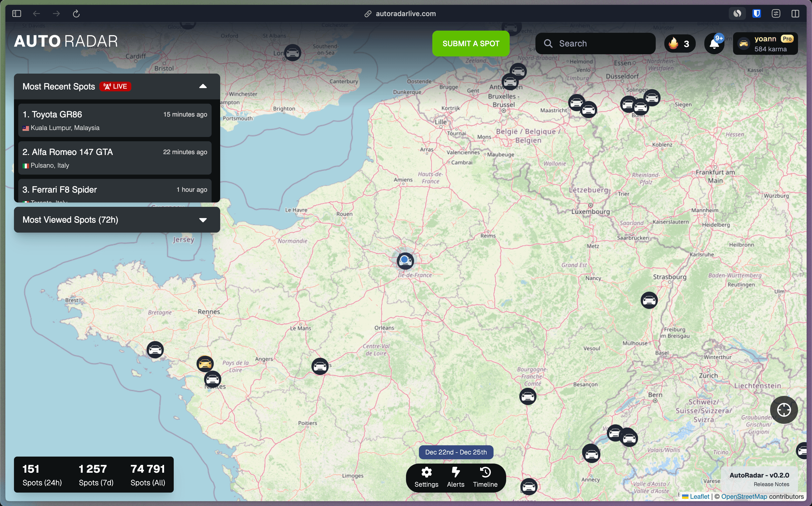Screen dimensions: 812x506
Task: Open Leaflet attribution link
Action: pos(699,497)
